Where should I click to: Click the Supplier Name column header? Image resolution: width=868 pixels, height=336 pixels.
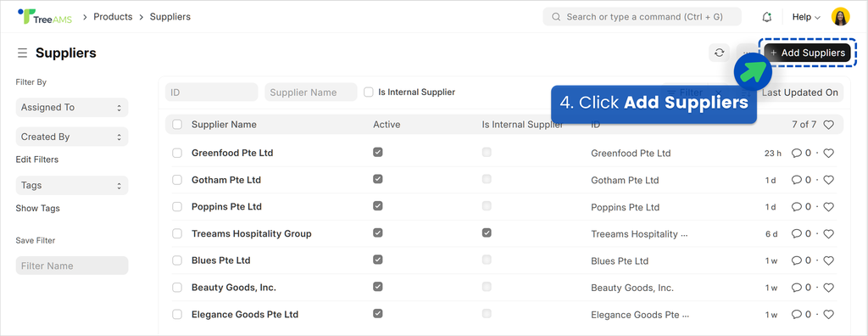pos(224,125)
